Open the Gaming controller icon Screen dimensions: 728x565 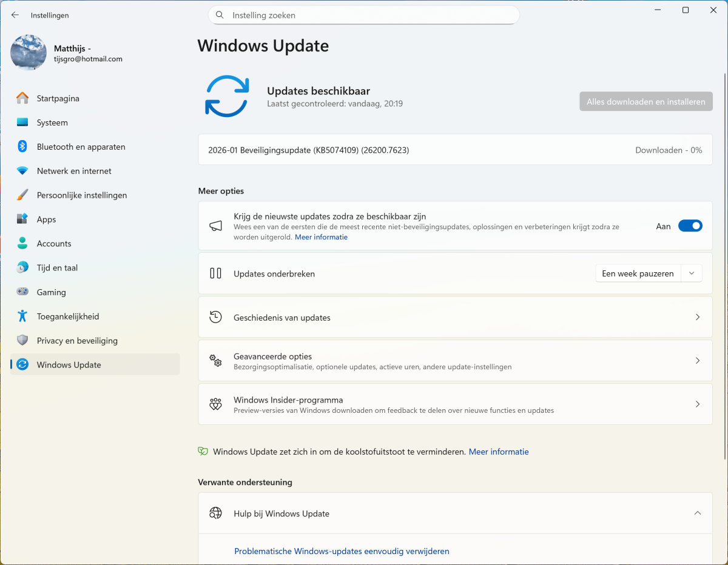pyautogui.click(x=22, y=292)
